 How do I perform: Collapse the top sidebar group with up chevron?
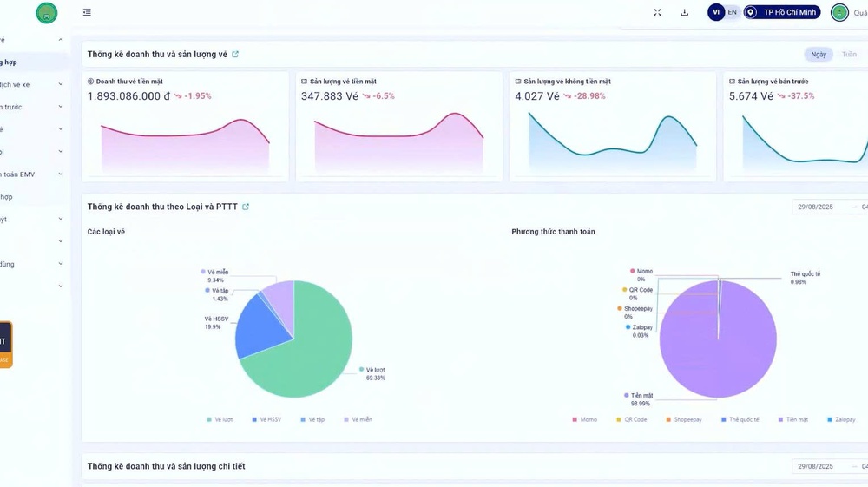tap(61, 40)
